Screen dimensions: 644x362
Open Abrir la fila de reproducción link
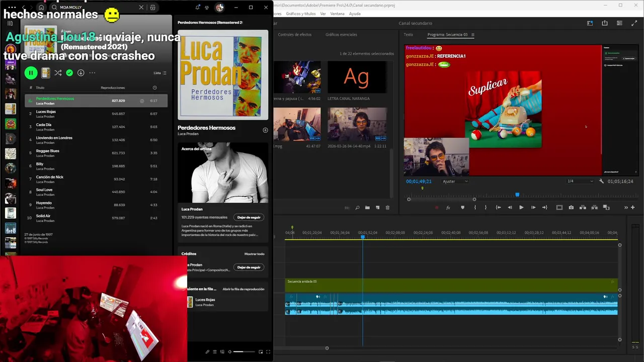click(244, 289)
